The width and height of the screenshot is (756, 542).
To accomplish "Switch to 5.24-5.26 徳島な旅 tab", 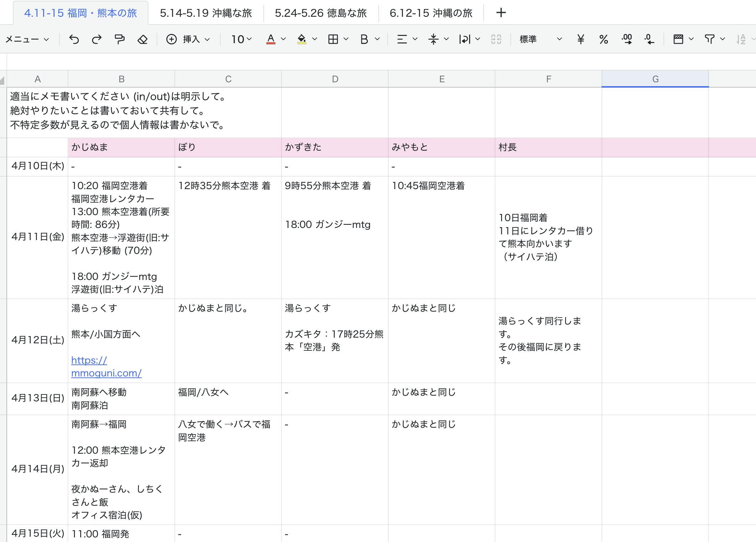I will 321,13.
